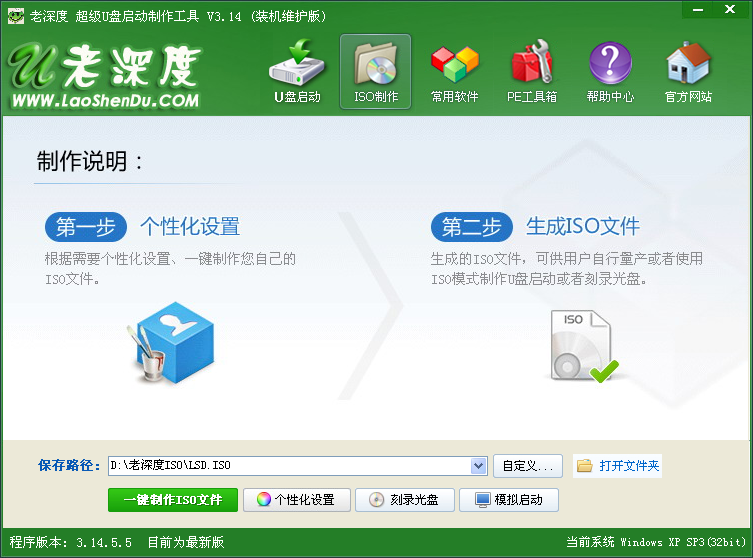This screenshot has width=753, height=558.
Task: Click the 生成ISO文件 step heading
Action: pyautogui.click(x=583, y=226)
